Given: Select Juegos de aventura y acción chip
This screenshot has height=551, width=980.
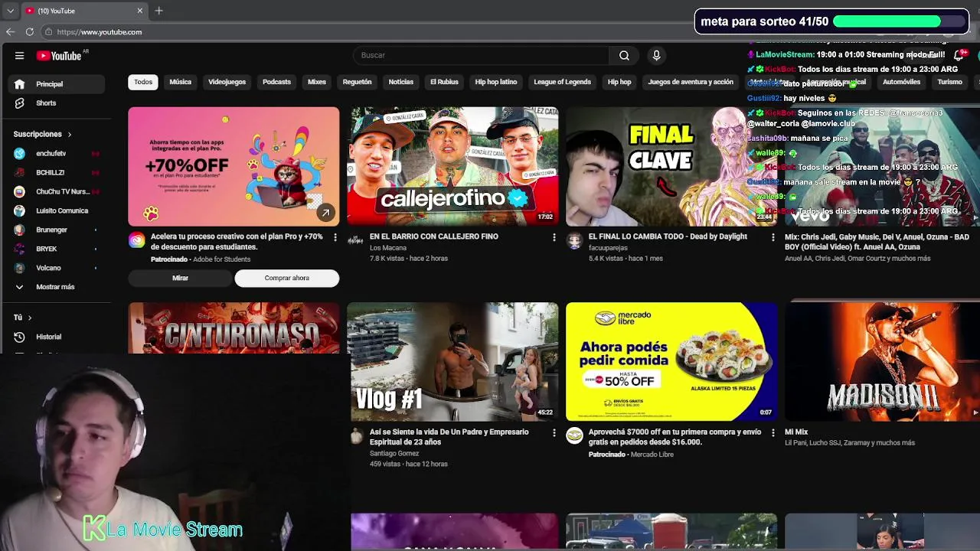Looking at the screenshot, I should click(691, 82).
